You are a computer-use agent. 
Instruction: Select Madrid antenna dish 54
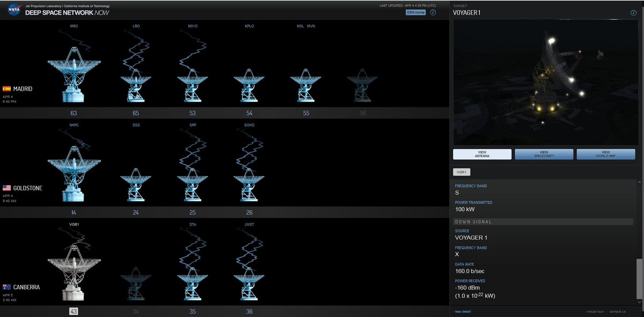point(249,86)
